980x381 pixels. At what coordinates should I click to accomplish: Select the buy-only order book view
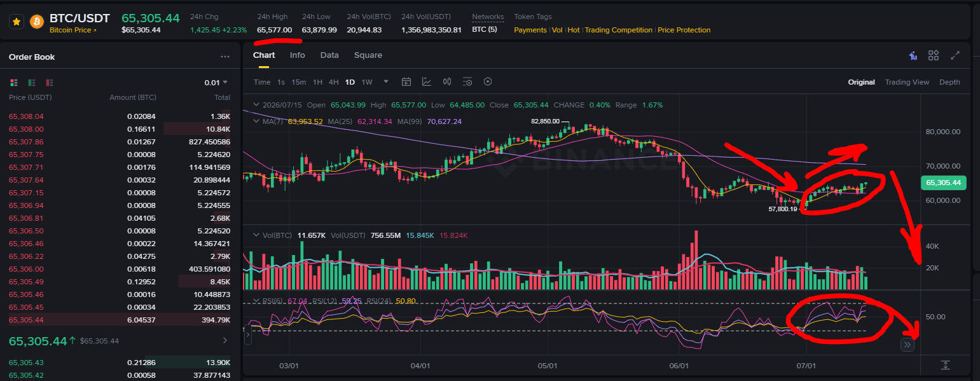(32, 83)
